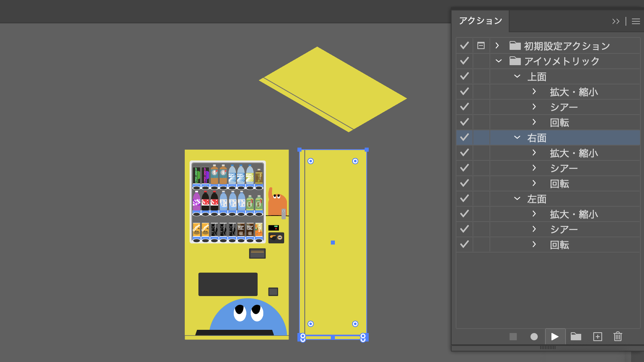
Task: Expand the シアー step under 上面
Action: (x=534, y=107)
